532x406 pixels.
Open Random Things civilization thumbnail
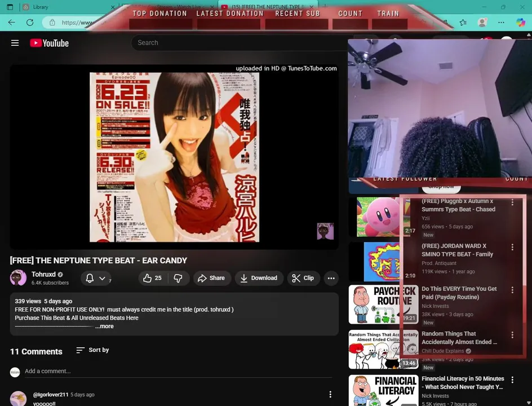click(383, 349)
